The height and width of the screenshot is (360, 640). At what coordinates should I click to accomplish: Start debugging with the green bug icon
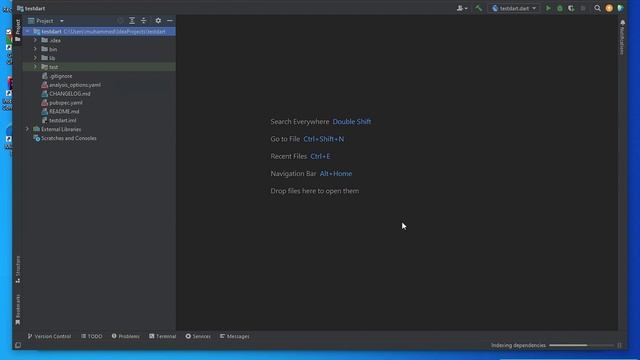560,8
